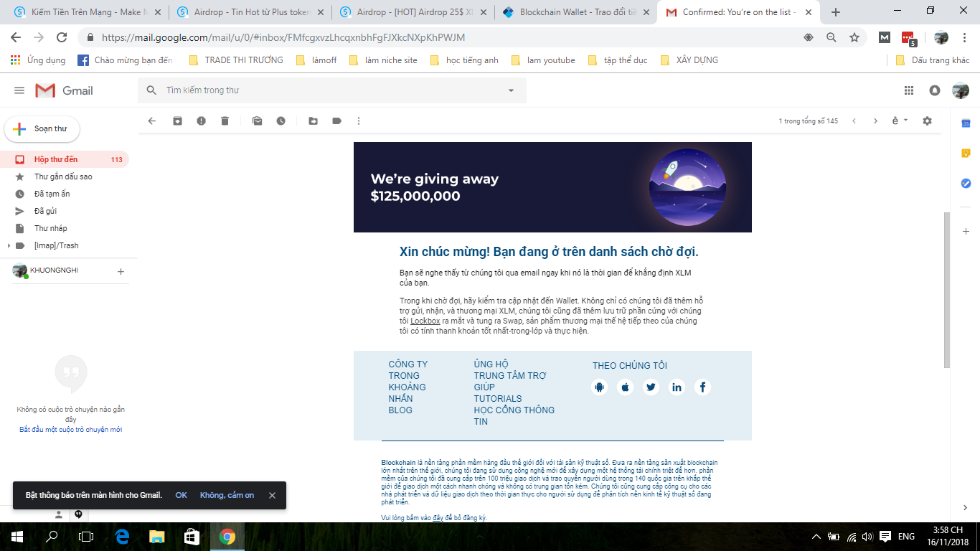Open the Google apps grid
This screenshot has width=980, height=551.
coord(909,90)
